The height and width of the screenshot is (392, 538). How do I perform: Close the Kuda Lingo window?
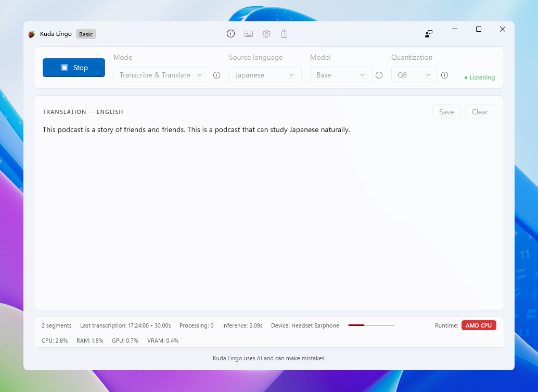(x=502, y=29)
